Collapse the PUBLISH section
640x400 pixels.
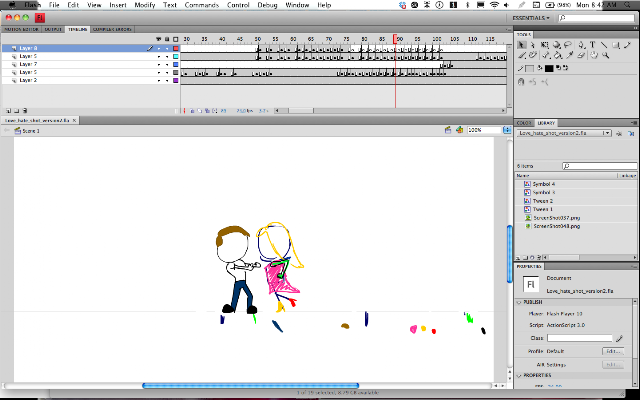(x=519, y=302)
